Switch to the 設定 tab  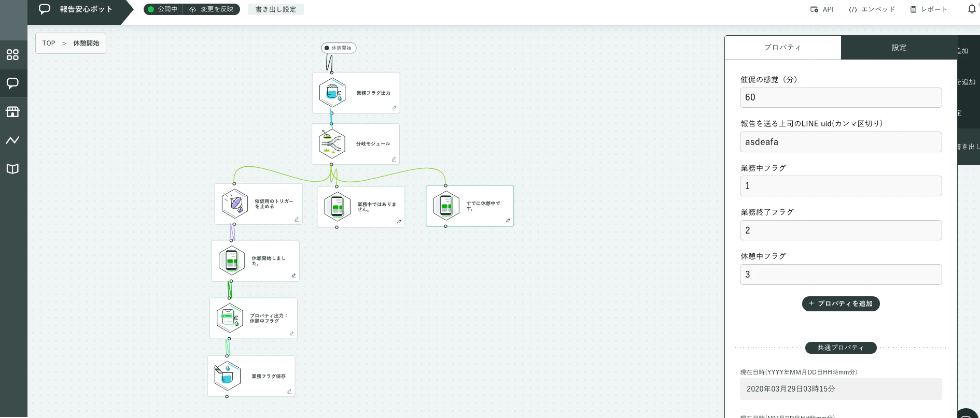pyautogui.click(x=899, y=47)
